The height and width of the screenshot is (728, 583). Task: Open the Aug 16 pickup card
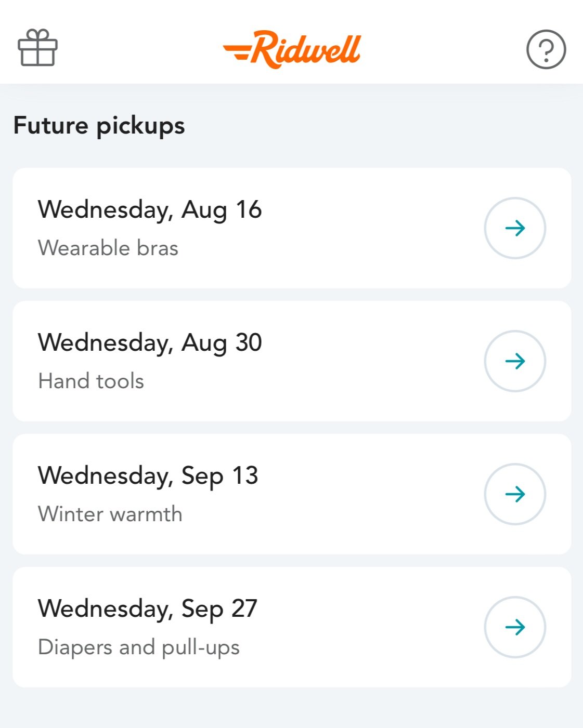click(292, 228)
